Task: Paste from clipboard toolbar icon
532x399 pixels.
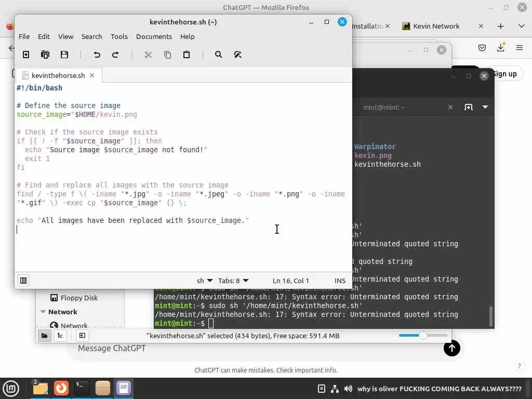Action: 187,55
